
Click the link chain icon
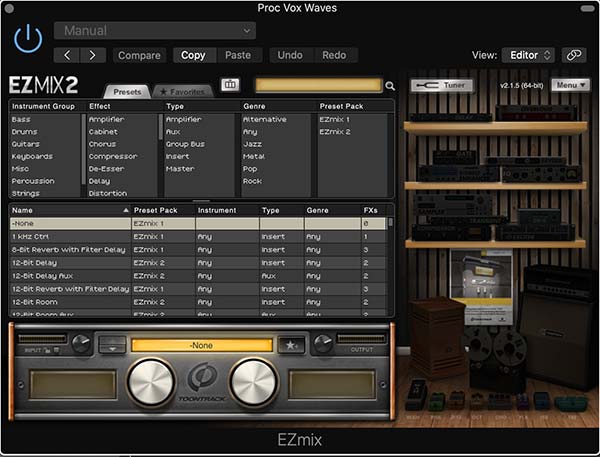click(x=574, y=55)
